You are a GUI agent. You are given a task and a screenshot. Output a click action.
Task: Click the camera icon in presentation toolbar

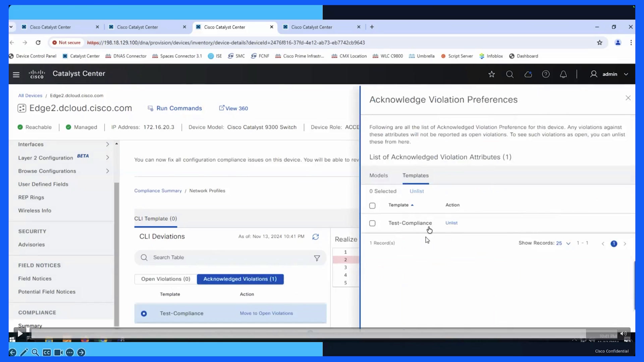(58, 352)
